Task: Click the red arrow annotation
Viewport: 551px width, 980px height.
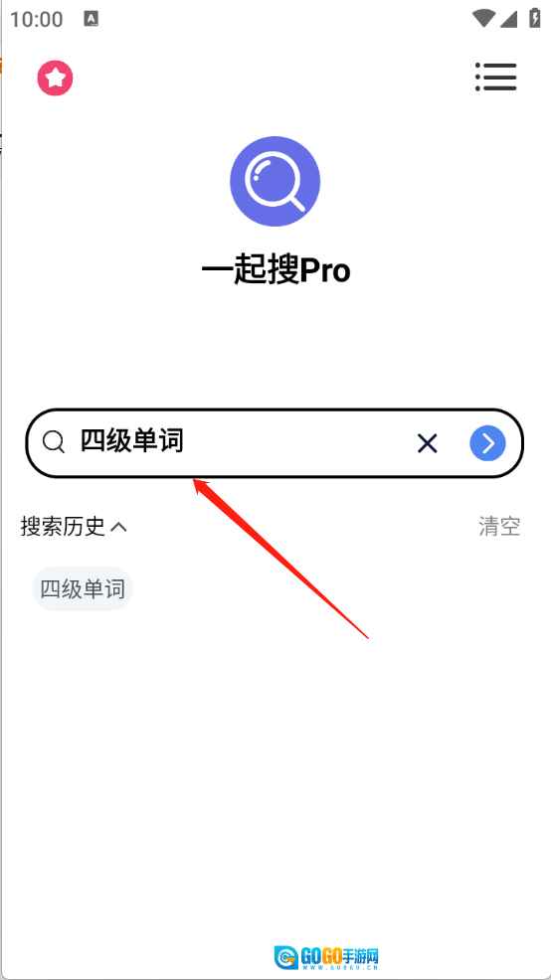Action: [280, 559]
